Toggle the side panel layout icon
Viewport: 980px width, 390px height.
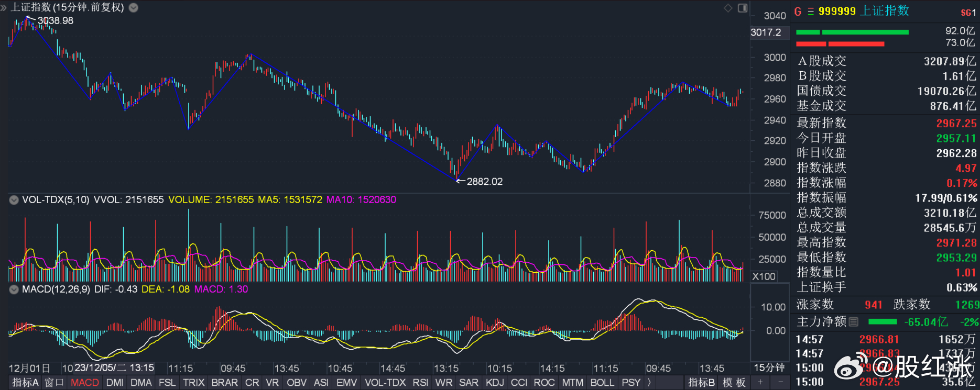(x=743, y=8)
